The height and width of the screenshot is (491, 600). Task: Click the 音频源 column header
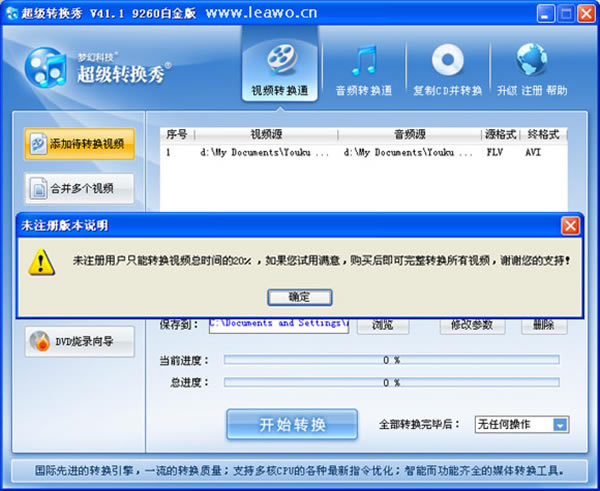click(x=410, y=134)
